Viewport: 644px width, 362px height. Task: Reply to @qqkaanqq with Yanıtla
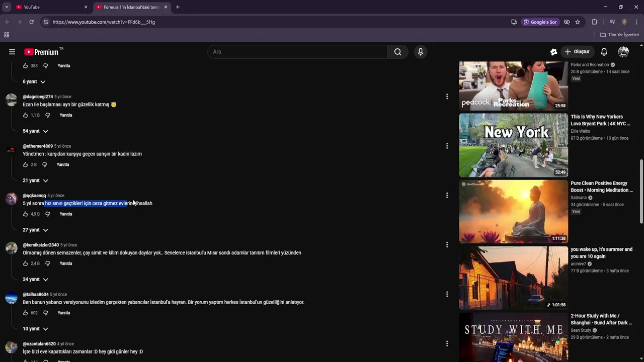tap(66, 214)
